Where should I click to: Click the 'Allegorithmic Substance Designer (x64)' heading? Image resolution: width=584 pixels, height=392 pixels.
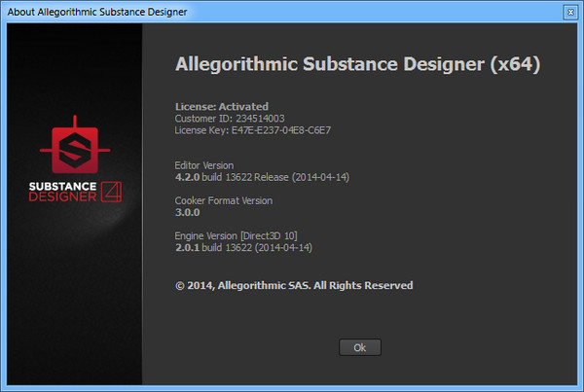pos(356,64)
